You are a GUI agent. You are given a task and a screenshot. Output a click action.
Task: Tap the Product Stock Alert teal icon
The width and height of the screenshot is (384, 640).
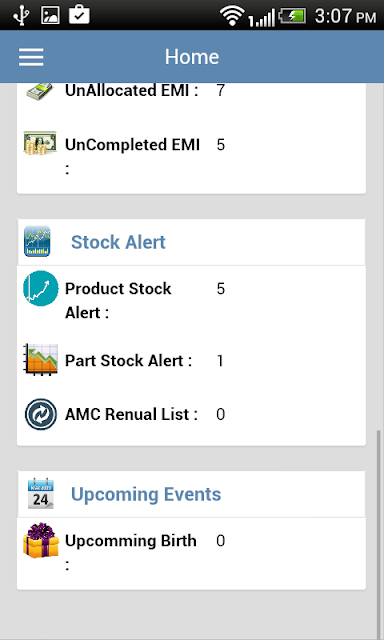coord(40,288)
